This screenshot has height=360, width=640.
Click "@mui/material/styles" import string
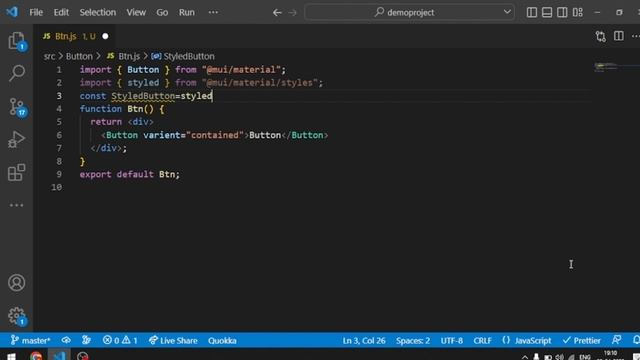tap(260, 83)
